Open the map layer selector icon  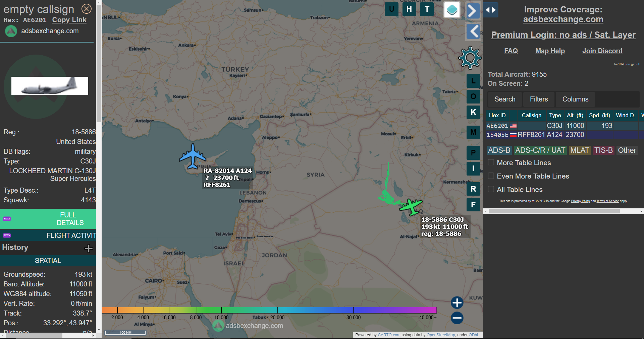[x=452, y=10]
